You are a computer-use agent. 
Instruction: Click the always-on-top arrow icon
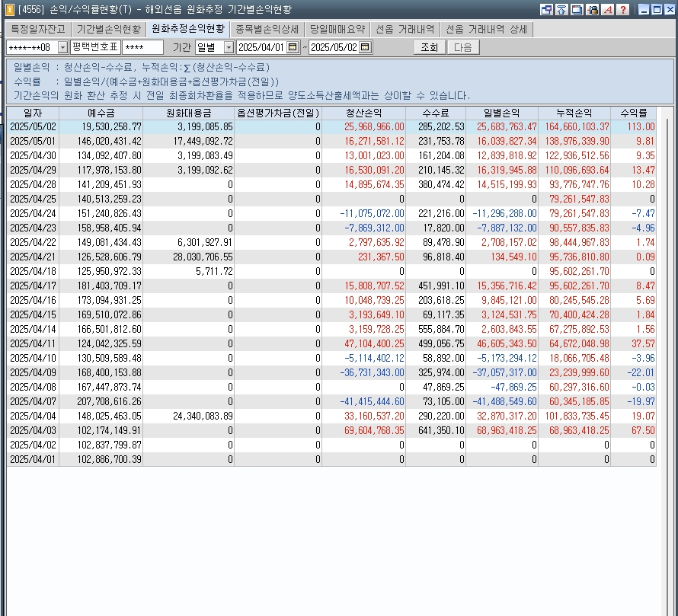[561, 9]
